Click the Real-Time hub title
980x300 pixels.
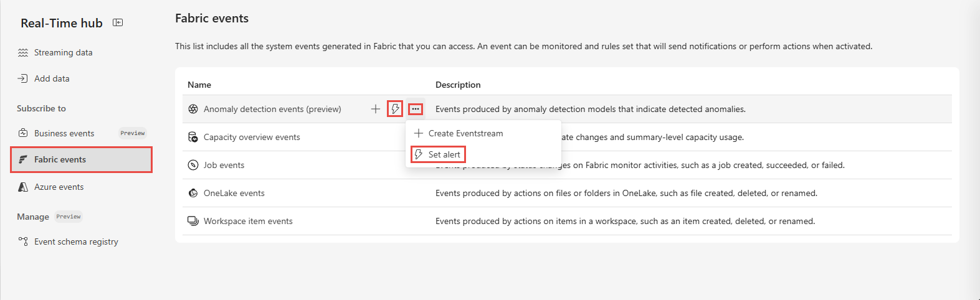61,23
